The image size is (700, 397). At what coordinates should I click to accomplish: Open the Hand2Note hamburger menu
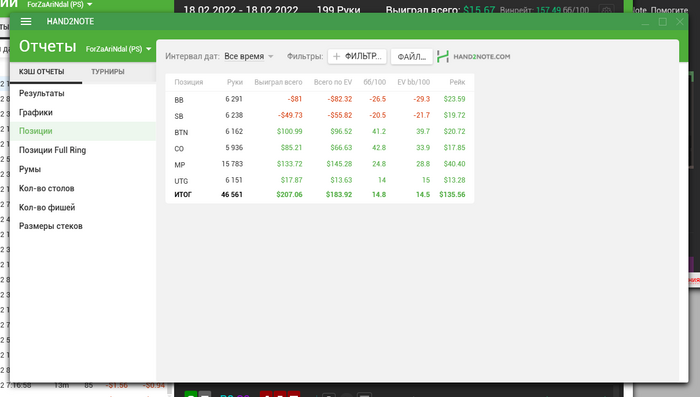[26, 21]
